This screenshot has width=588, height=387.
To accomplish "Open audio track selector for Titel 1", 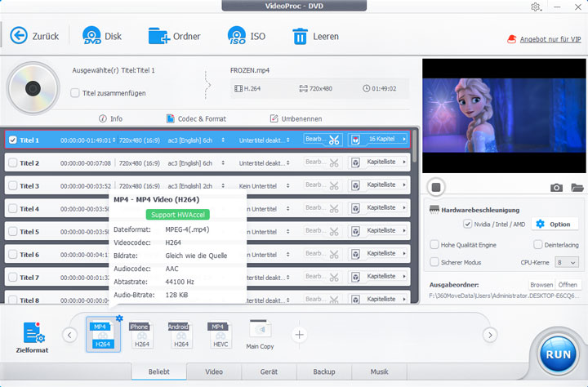I will 223,140.
